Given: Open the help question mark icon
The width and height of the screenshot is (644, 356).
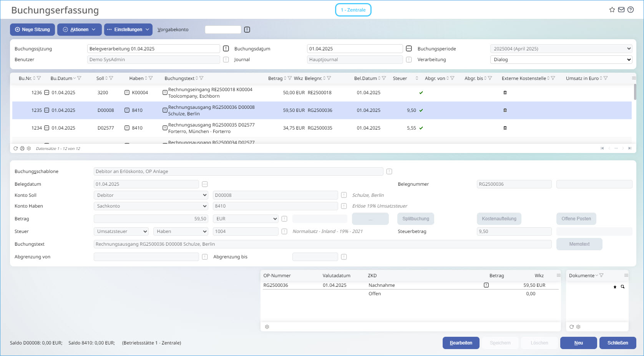Looking at the screenshot, I should 631,10.
